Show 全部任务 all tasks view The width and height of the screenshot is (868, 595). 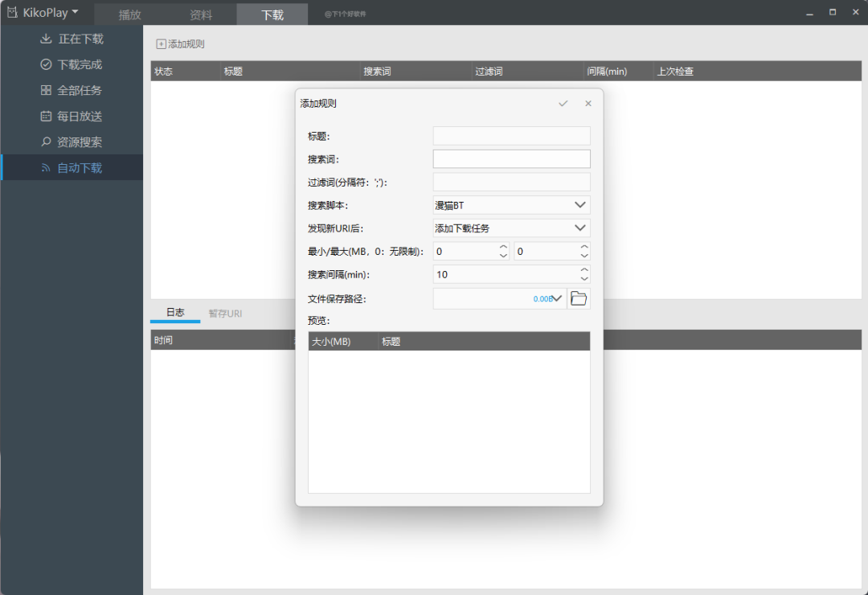(72, 90)
